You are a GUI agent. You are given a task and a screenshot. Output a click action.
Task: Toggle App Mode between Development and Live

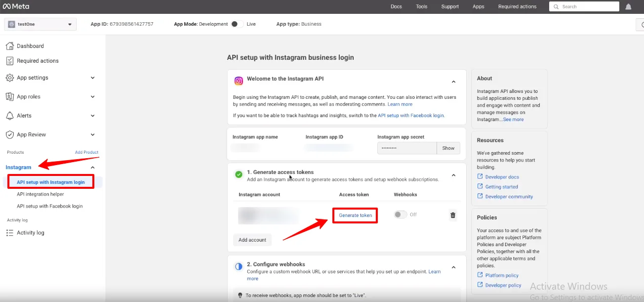click(x=237, y=24)
